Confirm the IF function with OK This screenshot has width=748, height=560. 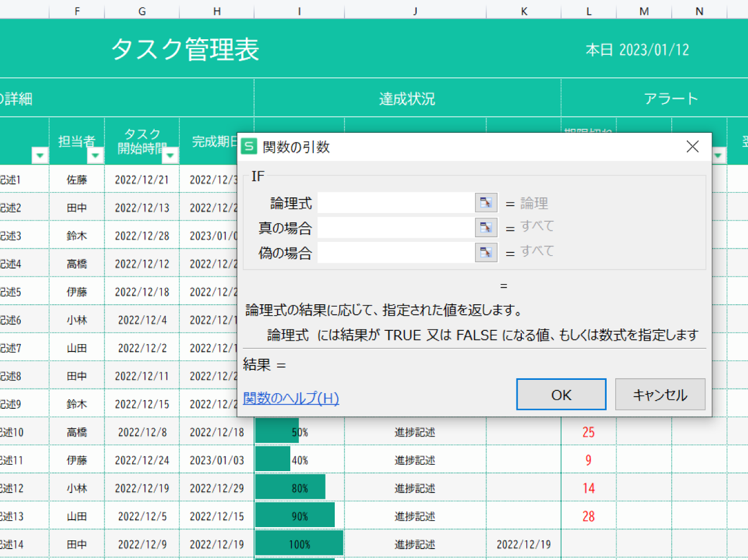561,394
